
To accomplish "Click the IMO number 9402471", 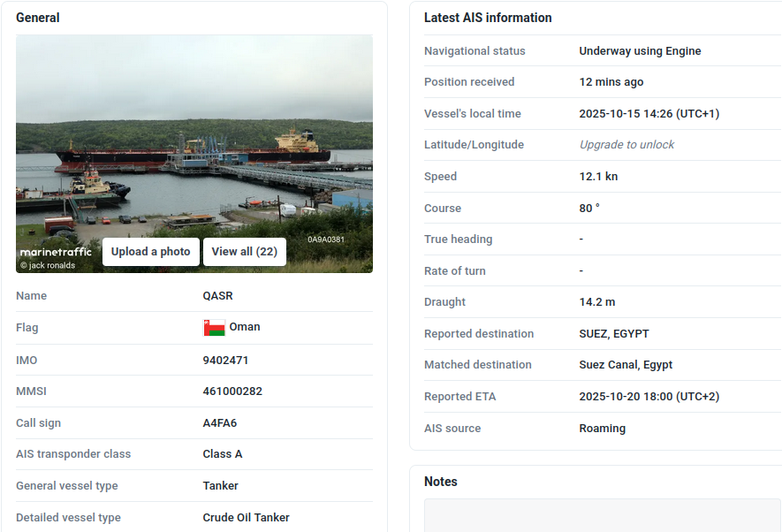I will [x=225, y=361].
